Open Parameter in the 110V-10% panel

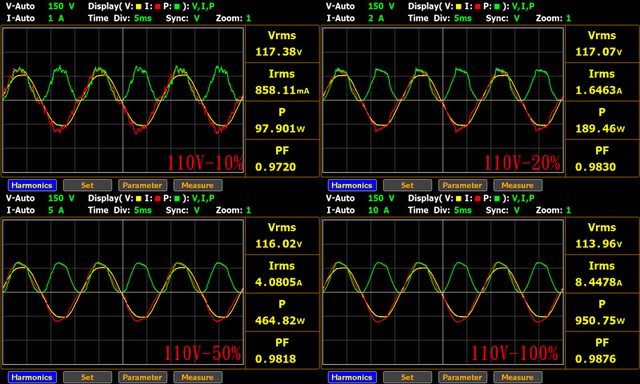click(x=142, y=185)
